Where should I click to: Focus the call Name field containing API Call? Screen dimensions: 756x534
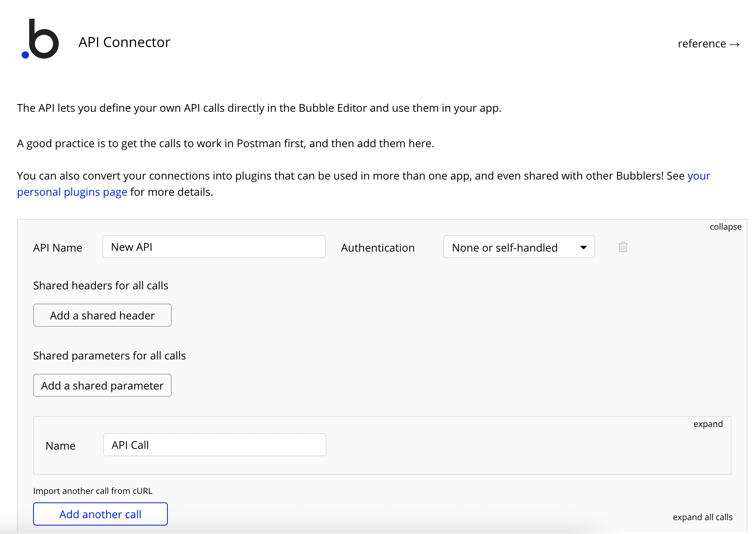214,445
